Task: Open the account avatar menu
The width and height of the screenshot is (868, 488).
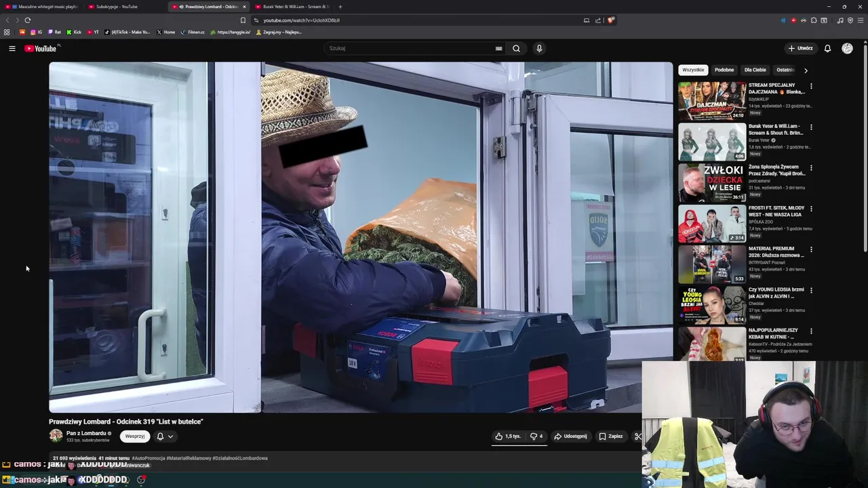Action: click(847, 48)
